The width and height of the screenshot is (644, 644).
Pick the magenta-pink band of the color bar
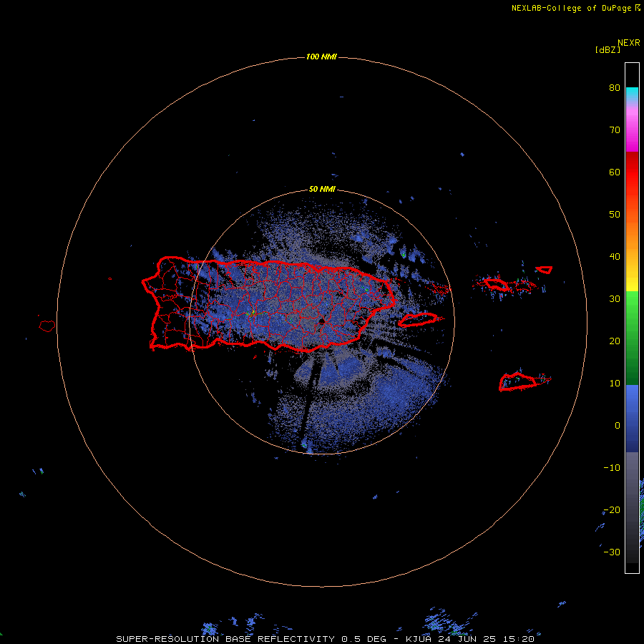coord(632,127)
